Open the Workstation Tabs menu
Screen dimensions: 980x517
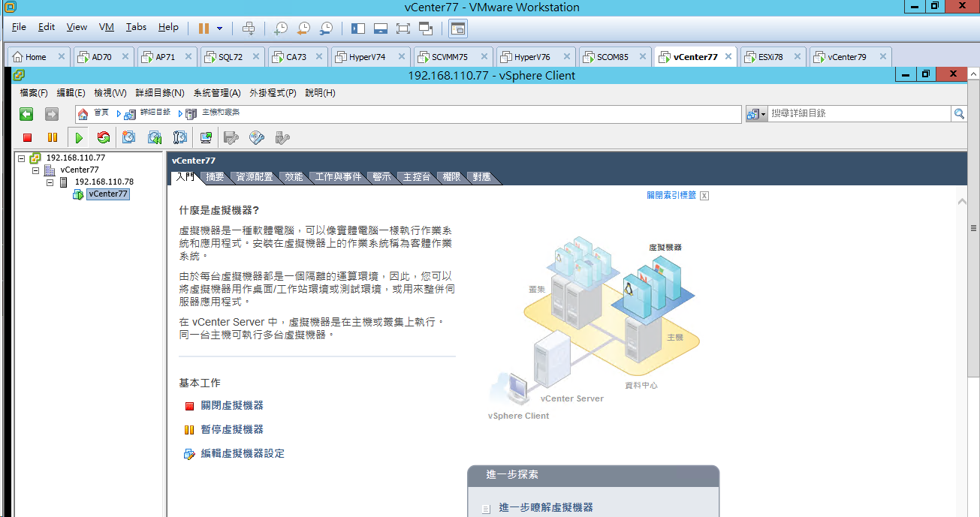click(x=136, y=27)
